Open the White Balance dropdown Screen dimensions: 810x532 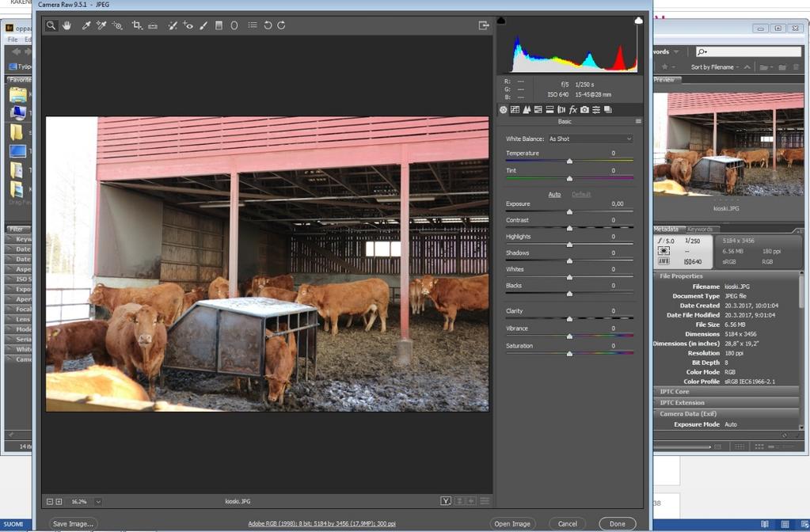[x=590, y=139]
